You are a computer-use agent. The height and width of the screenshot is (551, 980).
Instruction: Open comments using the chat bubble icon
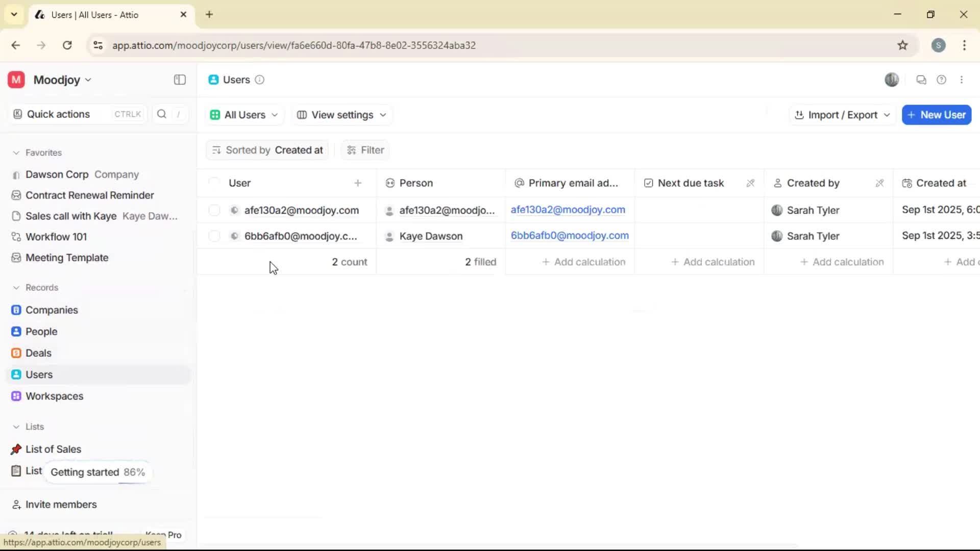pyautogui.click(x=921, y=80)
